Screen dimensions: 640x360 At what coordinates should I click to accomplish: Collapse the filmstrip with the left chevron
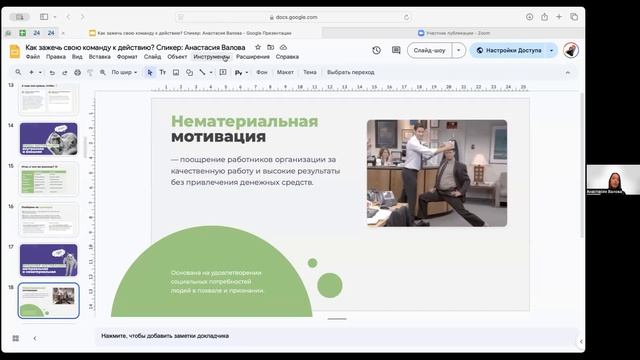coord(35,338)
